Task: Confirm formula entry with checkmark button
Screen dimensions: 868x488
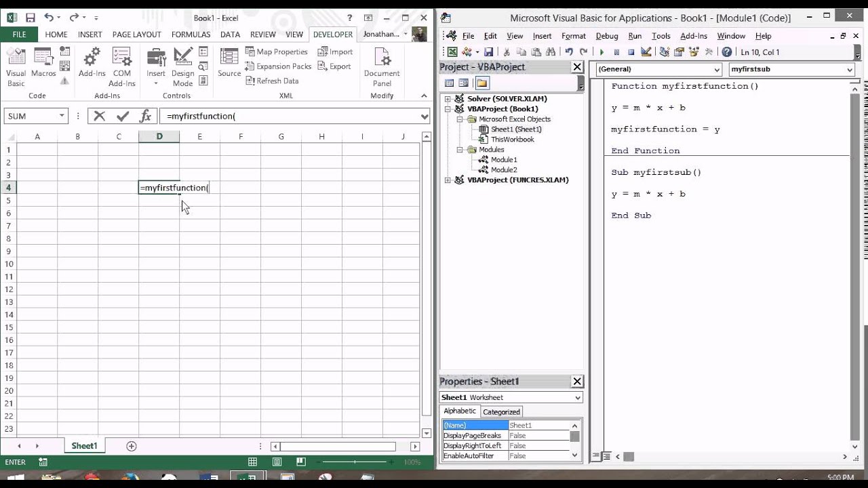Action: pos(123,116)
